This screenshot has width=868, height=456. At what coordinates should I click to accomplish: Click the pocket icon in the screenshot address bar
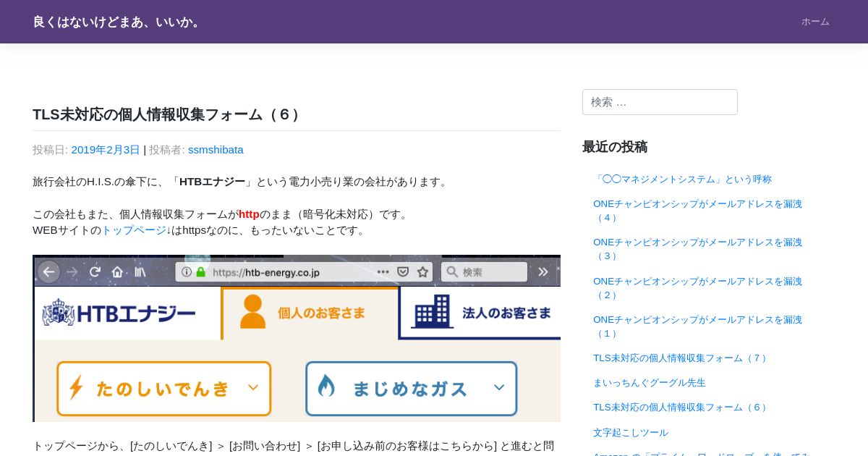(403, 272)
